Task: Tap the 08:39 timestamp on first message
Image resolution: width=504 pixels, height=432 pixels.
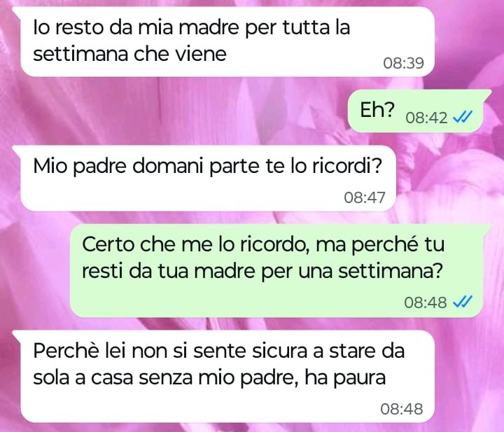Action: pos(403,63)
